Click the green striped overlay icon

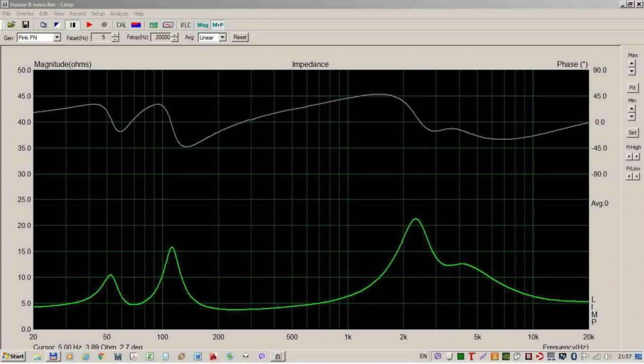click(154, 25)
